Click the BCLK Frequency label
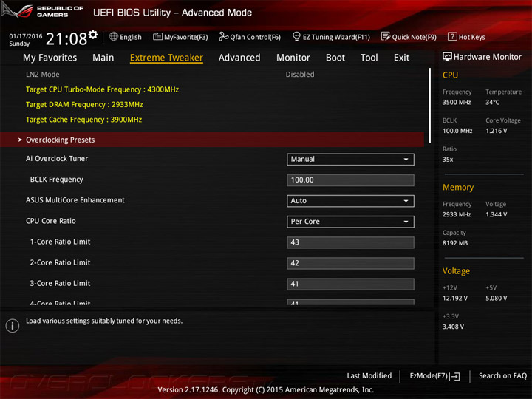532x399 pixels. tap(56, 180)
